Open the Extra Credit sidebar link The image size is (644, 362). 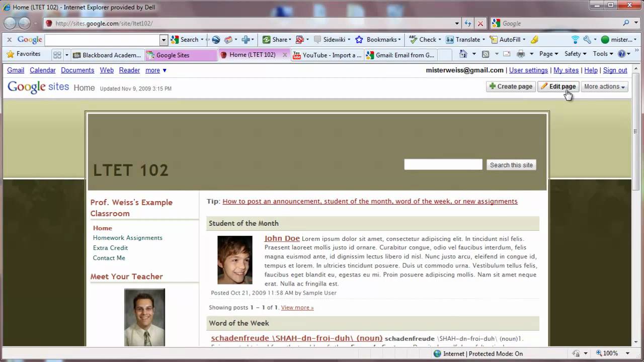tap(110, 248)
